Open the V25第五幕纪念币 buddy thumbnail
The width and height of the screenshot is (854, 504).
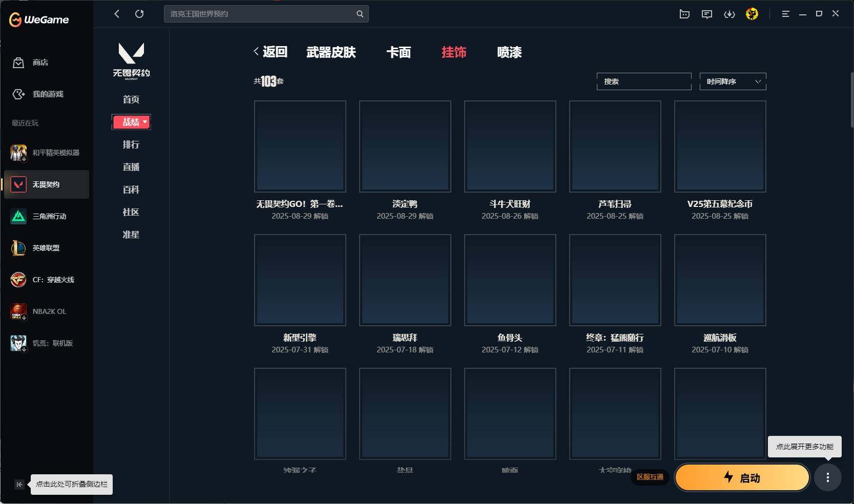point(720,146)
